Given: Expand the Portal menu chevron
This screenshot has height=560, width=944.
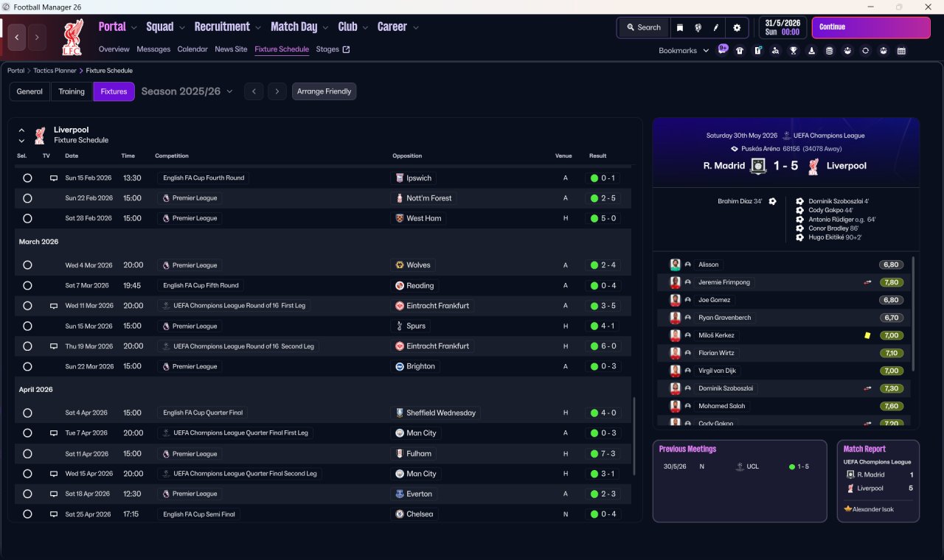Looking at the screenshot, I should click(133, 28).
